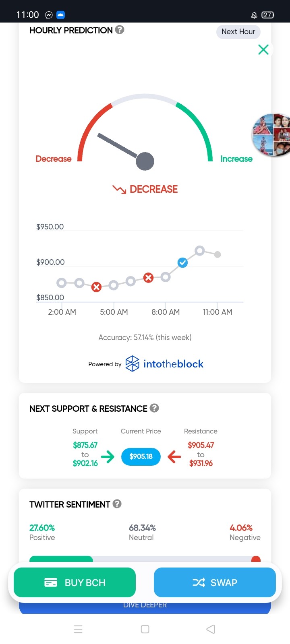Open Android recent apps menu icon
This screenshot has width=290, height=644.
tap(79, 629)
